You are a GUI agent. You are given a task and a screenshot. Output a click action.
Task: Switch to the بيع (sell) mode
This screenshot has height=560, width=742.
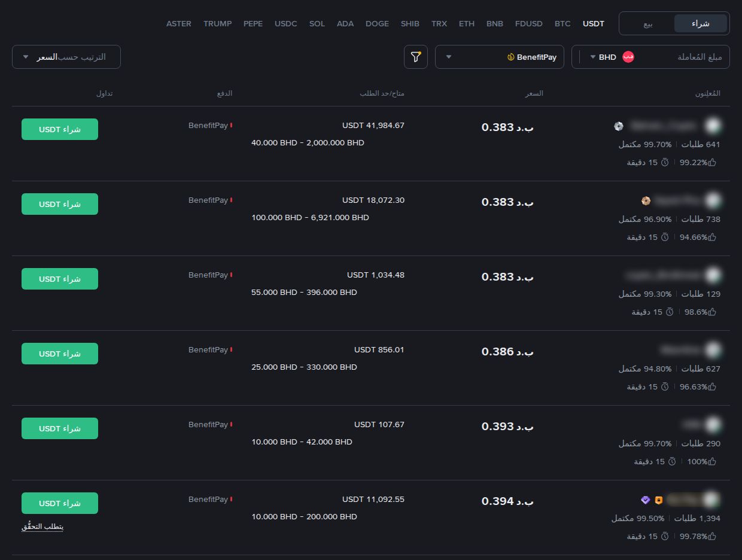point(648,23)
